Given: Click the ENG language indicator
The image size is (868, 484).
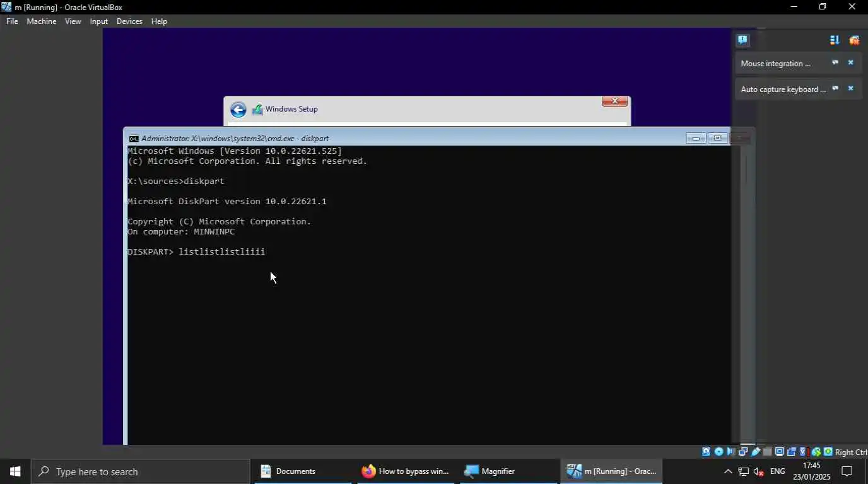Looking at the screenshot, I should [778, 471].
